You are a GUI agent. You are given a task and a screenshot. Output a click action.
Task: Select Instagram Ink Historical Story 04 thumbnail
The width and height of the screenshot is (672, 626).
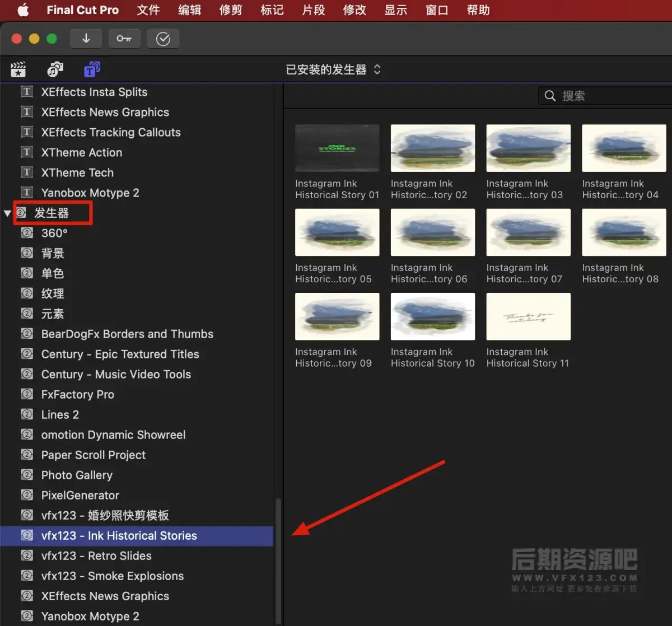point(624,148)
